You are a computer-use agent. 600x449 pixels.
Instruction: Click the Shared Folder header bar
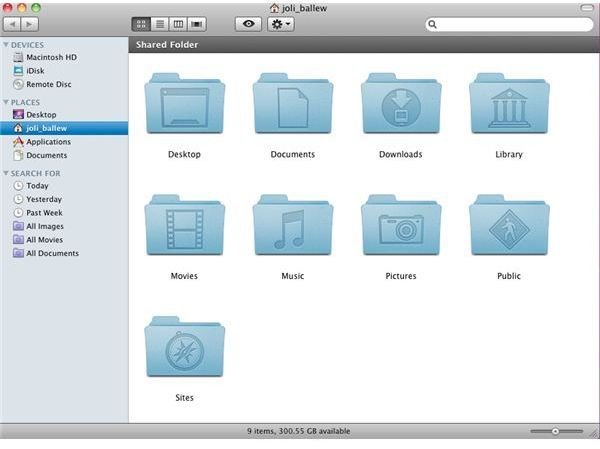pos(364,45)
